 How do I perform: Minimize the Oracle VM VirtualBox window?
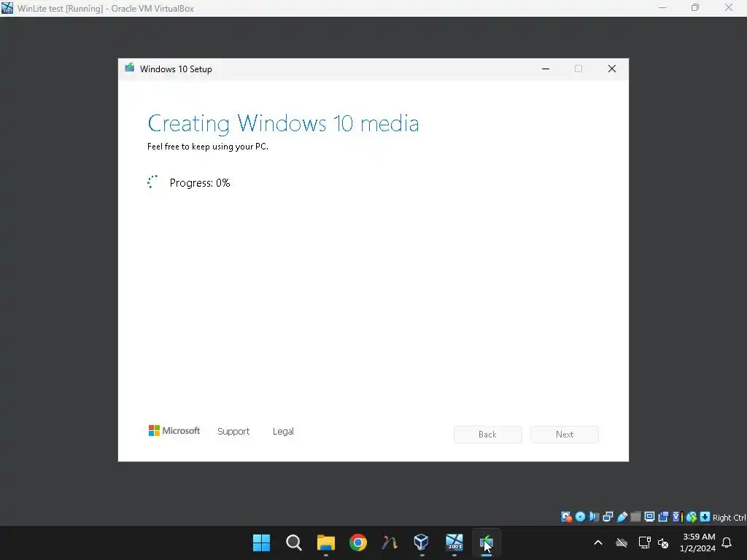coord(662,8)
